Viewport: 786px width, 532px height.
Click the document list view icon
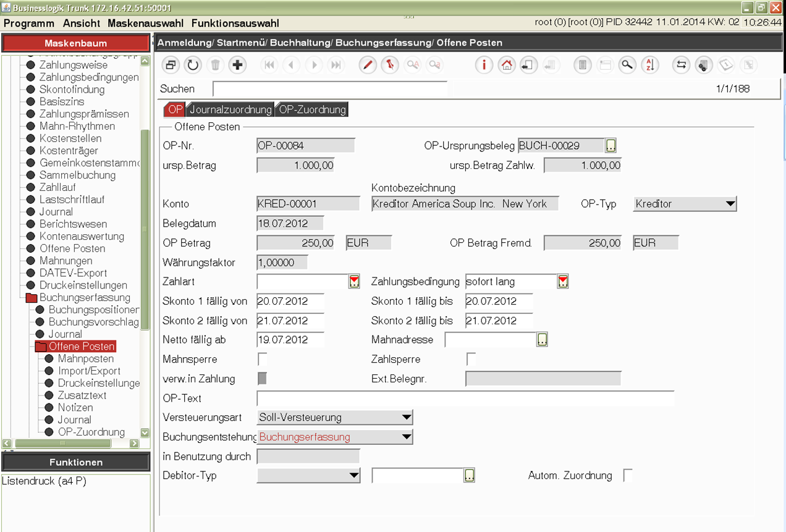582,65
